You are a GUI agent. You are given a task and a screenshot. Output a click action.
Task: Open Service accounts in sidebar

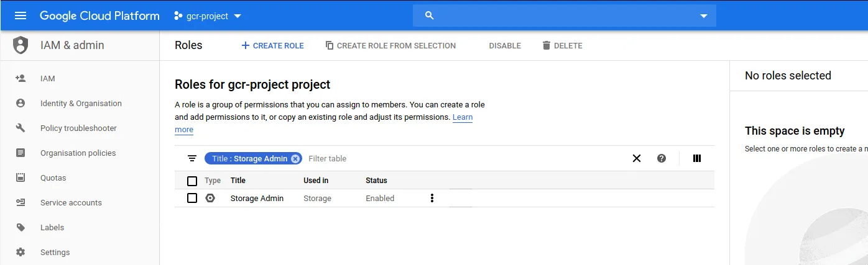tap(71, 202)
